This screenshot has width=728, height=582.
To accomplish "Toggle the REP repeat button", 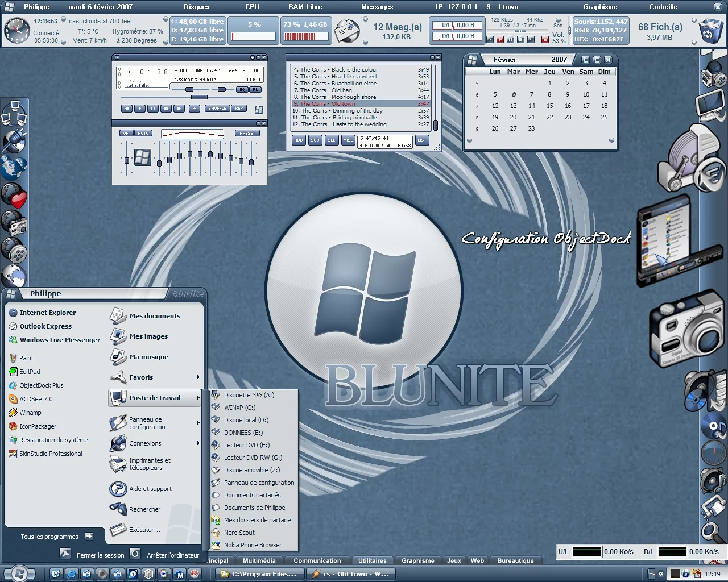I will [x=239, y=109].
